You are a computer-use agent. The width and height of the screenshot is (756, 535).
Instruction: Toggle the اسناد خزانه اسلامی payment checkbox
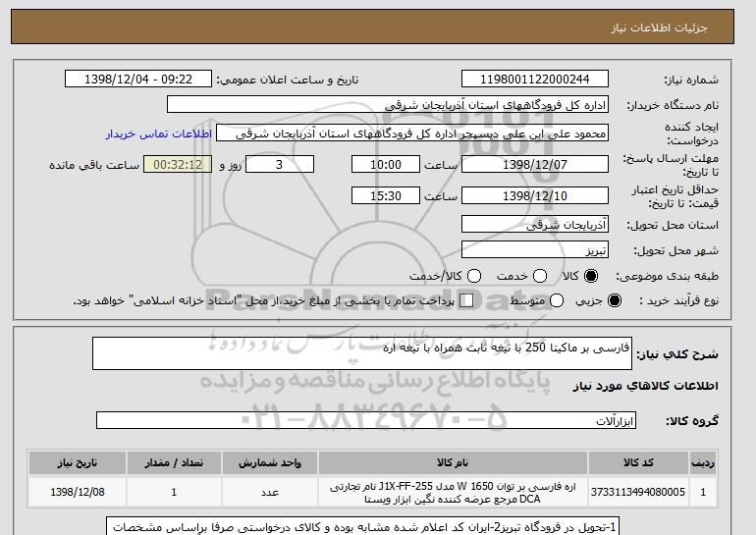(x=466, y=300)
